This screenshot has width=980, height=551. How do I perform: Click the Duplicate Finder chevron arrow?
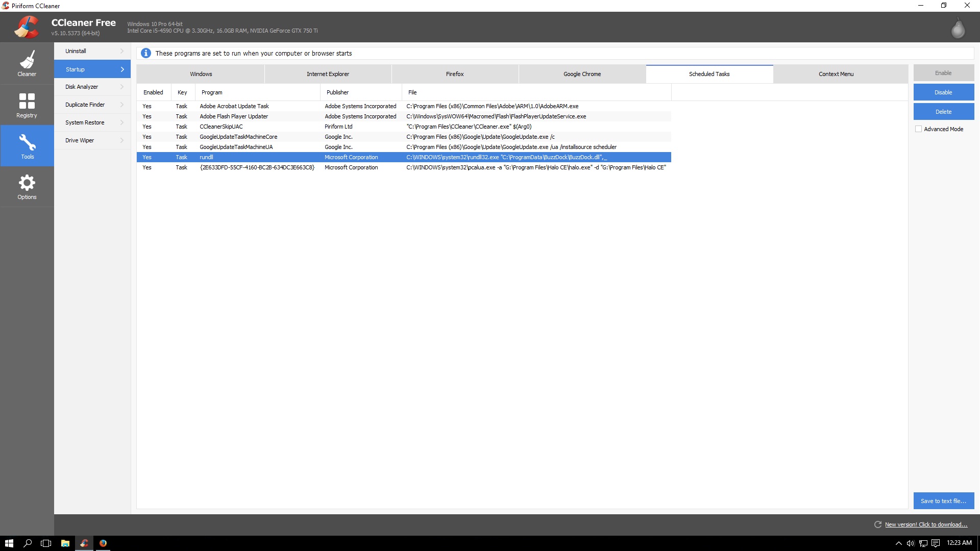click(x=122, y=105)
